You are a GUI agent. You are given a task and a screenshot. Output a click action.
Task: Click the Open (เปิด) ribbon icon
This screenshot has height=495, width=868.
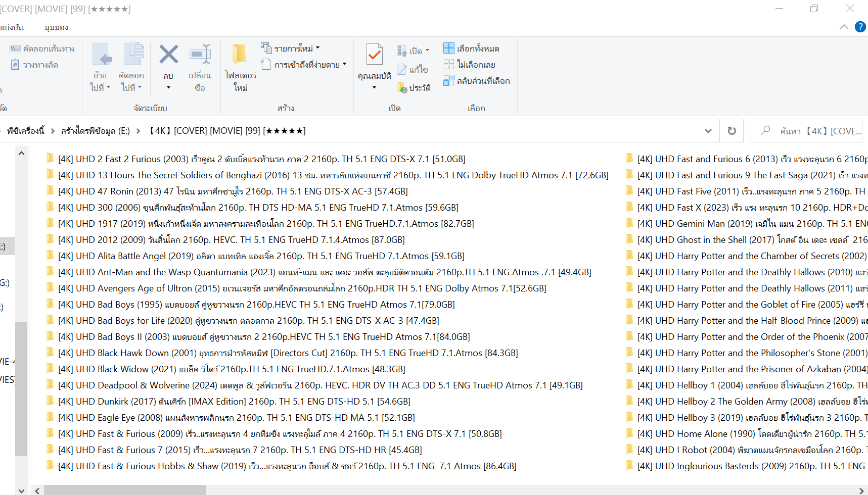pos(401,51)
